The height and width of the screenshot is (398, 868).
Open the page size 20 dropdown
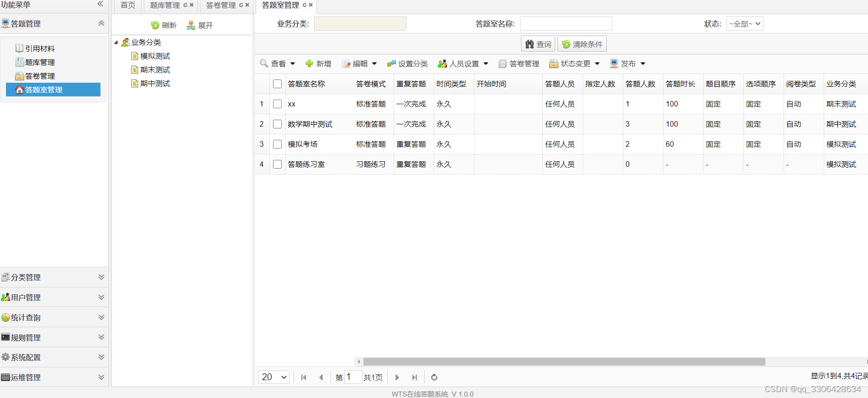274,377
